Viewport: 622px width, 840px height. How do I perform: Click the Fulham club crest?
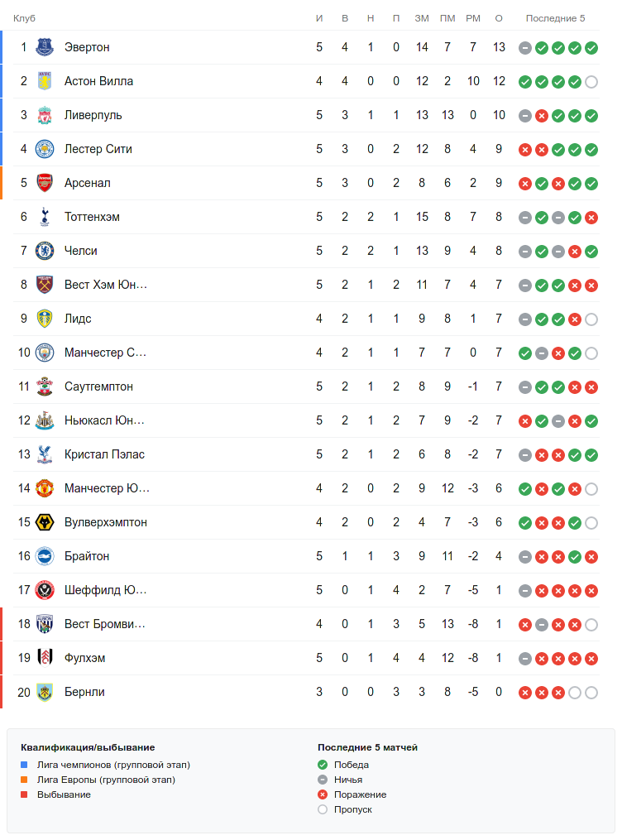point(45,658)
